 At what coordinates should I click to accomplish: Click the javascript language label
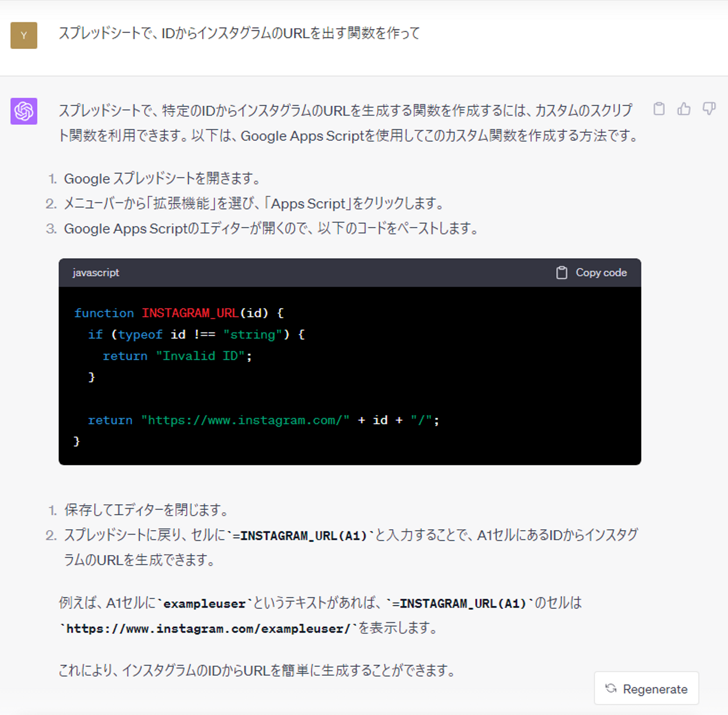tap(96, 273)
